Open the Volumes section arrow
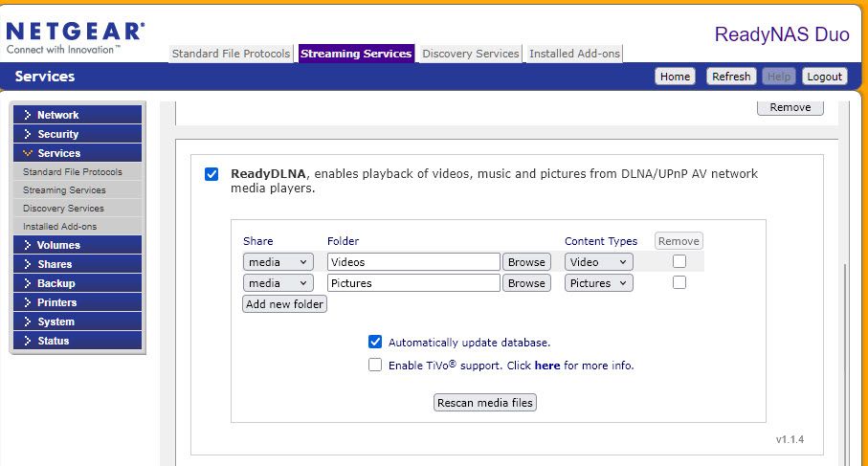This screenshot has width=868, height=466. click(x=28, y=245)
